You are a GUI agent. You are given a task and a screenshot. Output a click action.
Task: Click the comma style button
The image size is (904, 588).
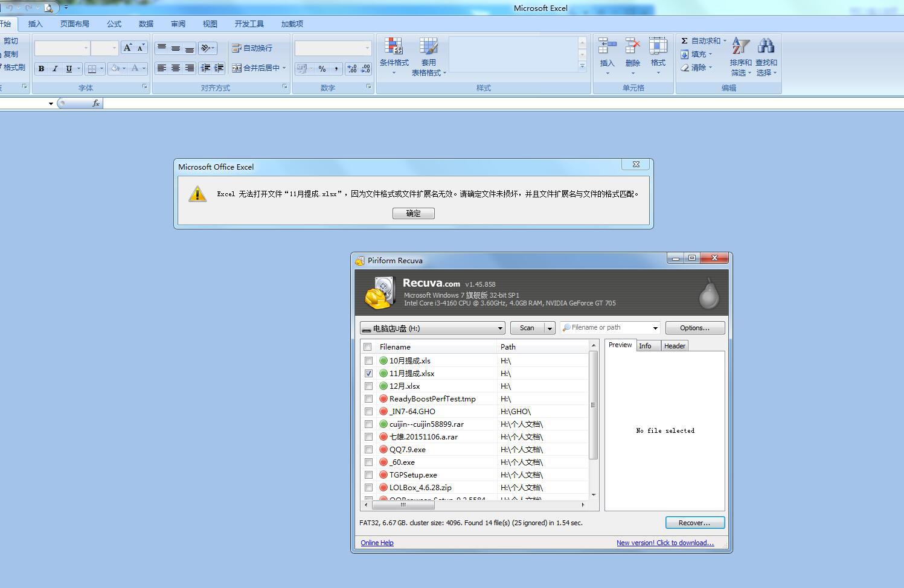[336, 69]
